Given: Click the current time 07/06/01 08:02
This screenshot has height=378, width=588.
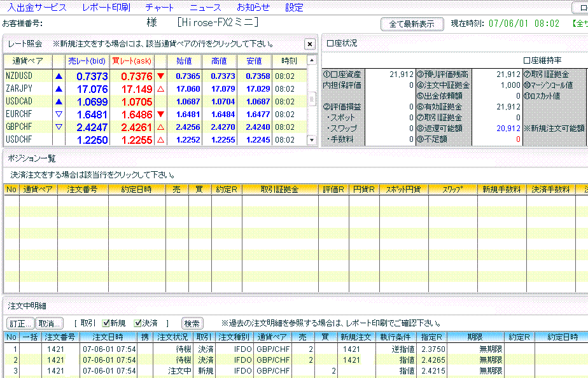Looking at the screenshot, I should 524,24.
